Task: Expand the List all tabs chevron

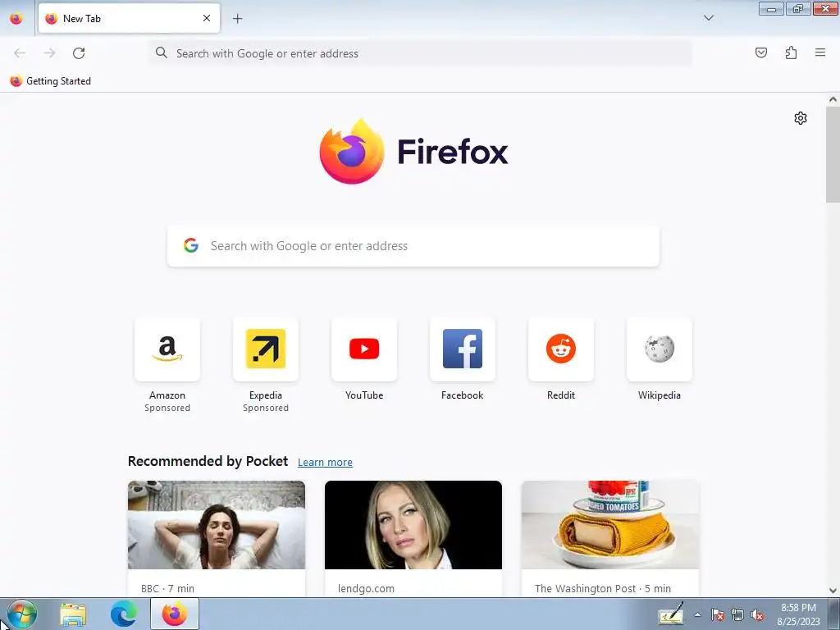Action: point(708,18)
